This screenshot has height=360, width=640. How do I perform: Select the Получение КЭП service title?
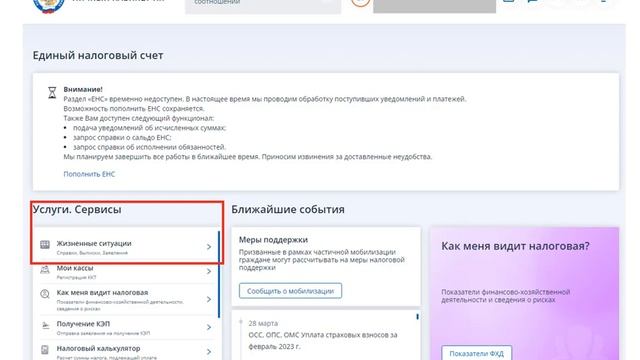click(83, 324)
